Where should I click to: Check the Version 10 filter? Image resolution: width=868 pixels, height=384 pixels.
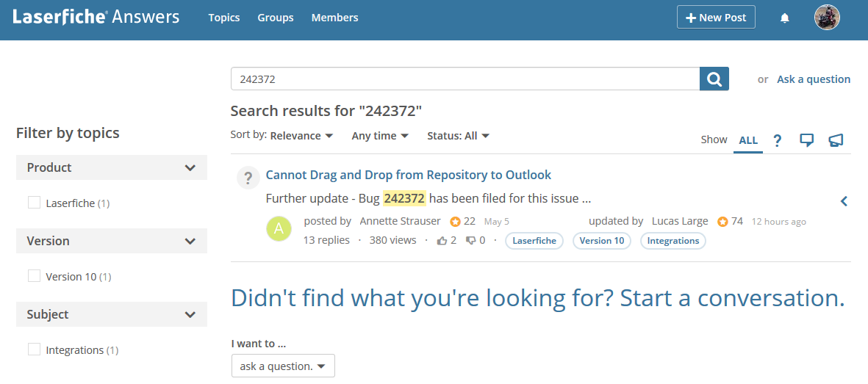tap(35, 275)
